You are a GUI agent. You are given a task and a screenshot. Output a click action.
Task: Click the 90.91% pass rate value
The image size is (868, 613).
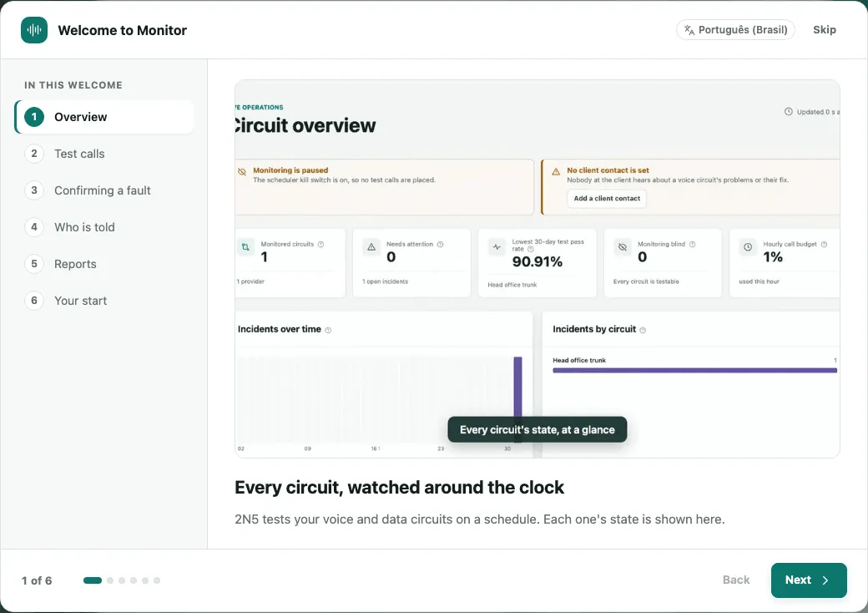pos(537,262)
